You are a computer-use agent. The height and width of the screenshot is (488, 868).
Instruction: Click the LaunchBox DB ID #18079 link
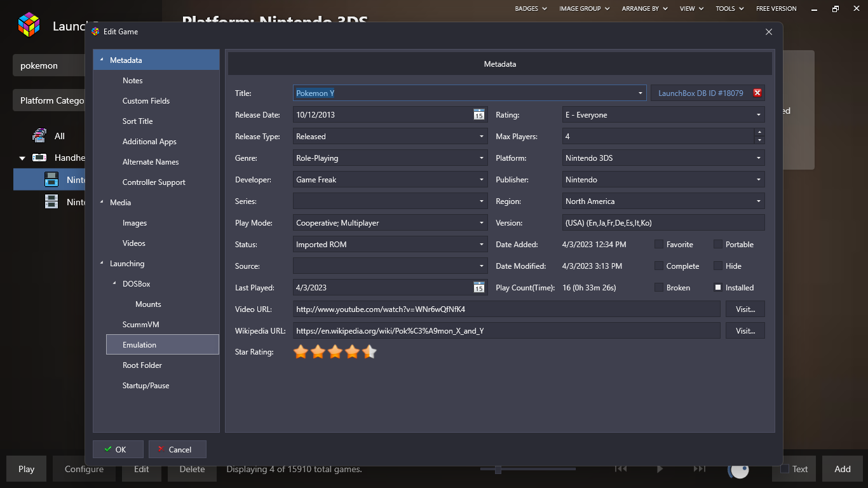tap(700, 93)
